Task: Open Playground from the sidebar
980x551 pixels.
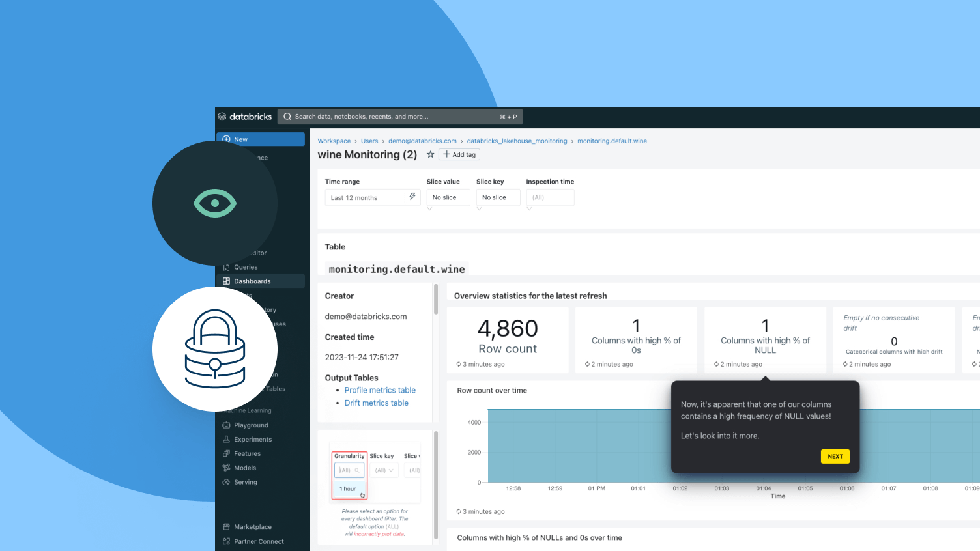Action: [x=251, y=425]
